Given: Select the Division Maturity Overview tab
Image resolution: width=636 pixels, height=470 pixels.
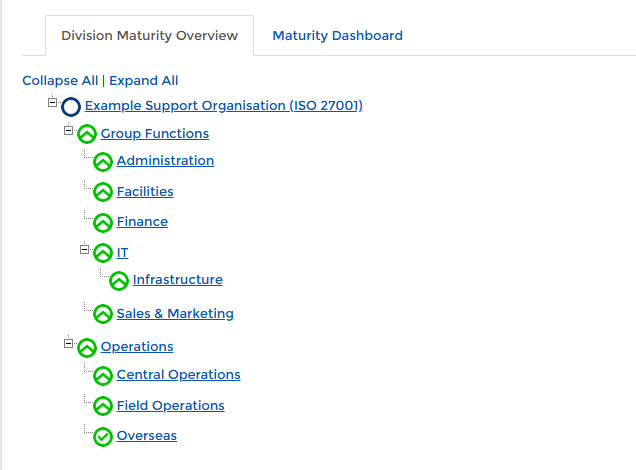Looking at the screenshot, I should pos(149,35).
